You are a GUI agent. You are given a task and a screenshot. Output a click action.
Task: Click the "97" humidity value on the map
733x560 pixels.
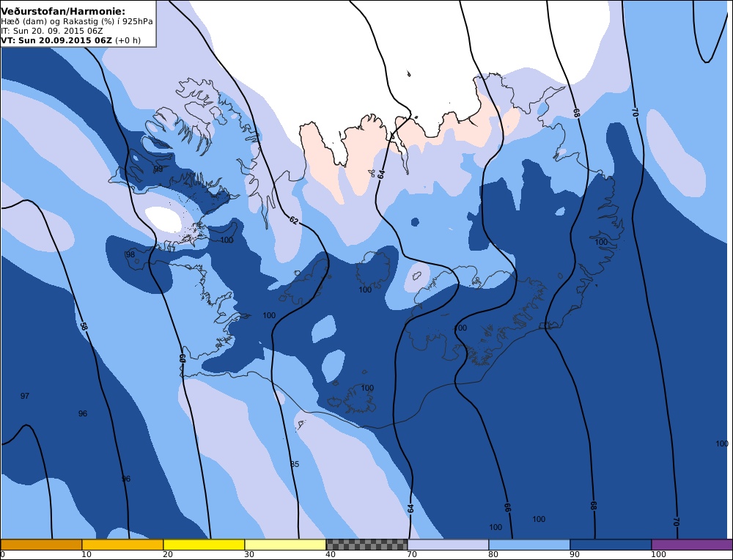tap(25, 396)
